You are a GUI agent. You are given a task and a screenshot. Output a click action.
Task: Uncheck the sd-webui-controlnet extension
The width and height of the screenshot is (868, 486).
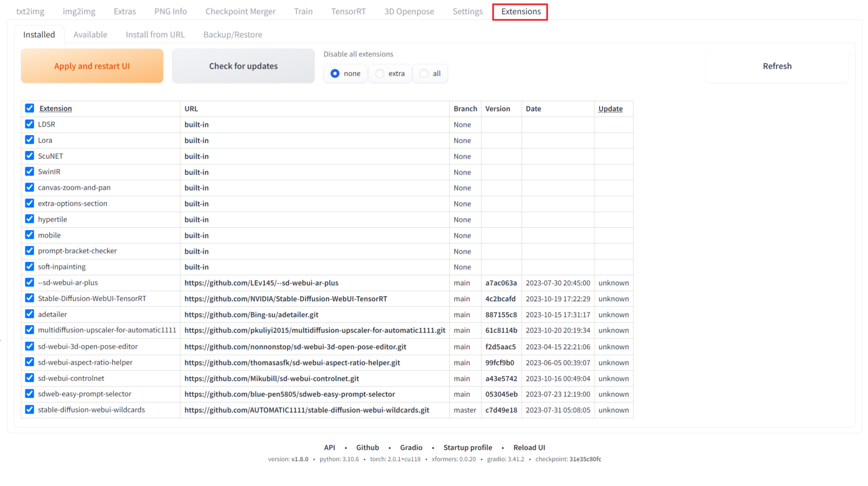tap(29, 378)
